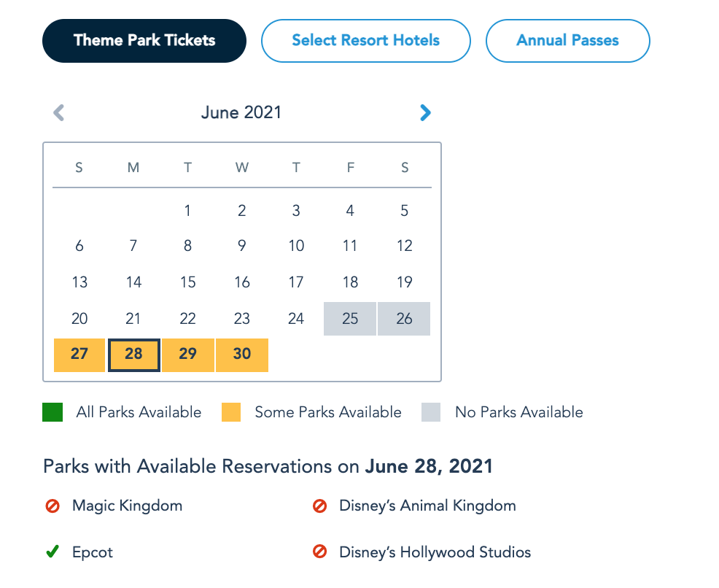This screenshot has width=719, height=588.
Task: Open the Select Resort Hotels tab
Action: click(x=365, y=40)
